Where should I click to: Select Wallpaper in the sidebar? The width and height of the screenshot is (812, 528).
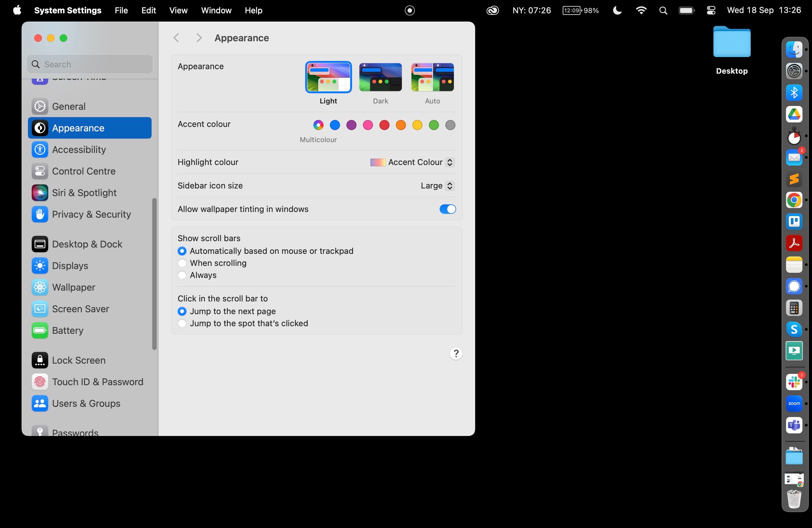click(x=73, y=287)
